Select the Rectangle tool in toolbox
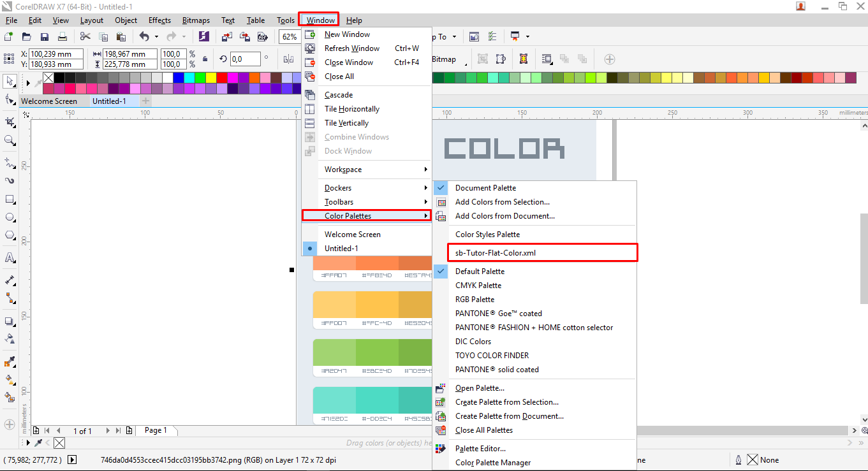Screen dimensions: 868x471 coord(10,199)
